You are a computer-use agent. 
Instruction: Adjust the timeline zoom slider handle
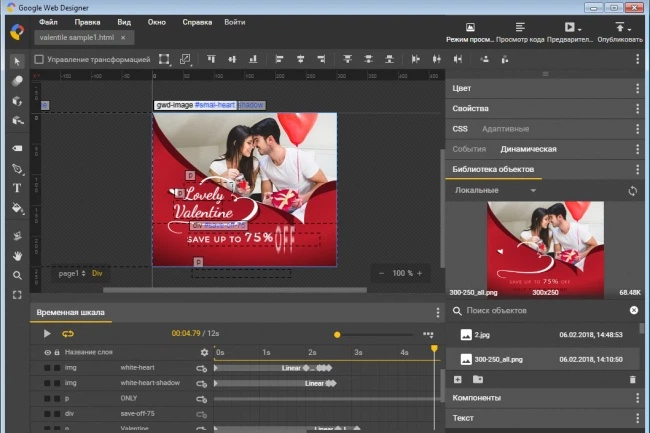(337, 334)
